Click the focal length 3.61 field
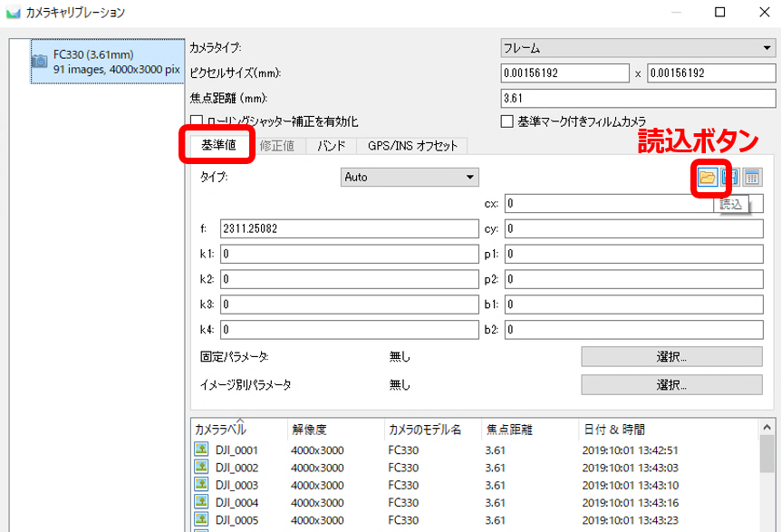The width and height of the screenshot is (781, 532). point(638,98)
